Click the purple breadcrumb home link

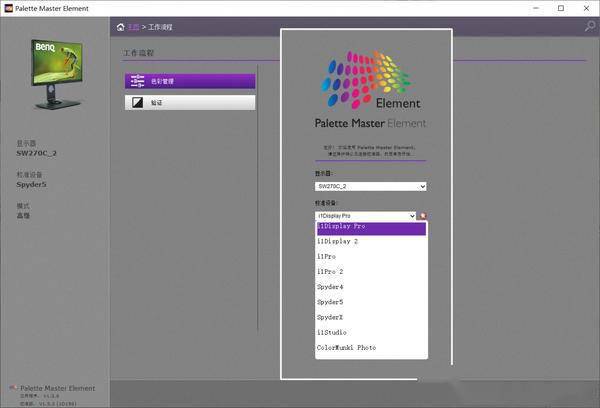click(133, 27)
